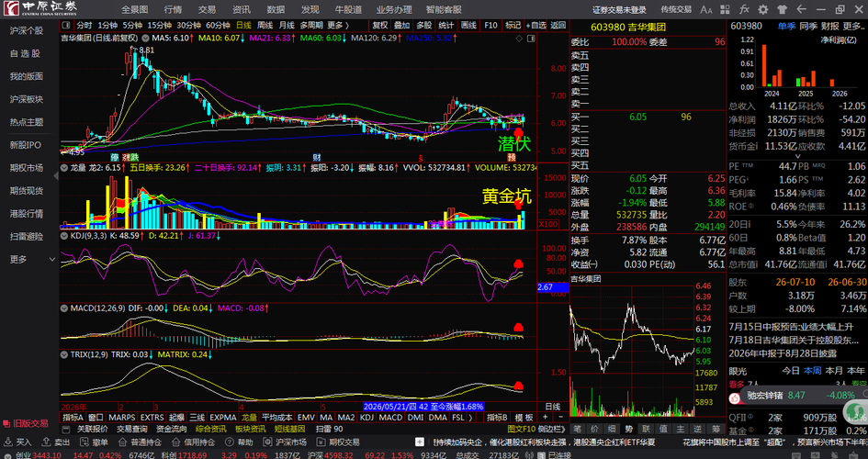The image size is (868, 459).
Task: Toggle 多股 multi-stock view
Action: coord(424,26)
